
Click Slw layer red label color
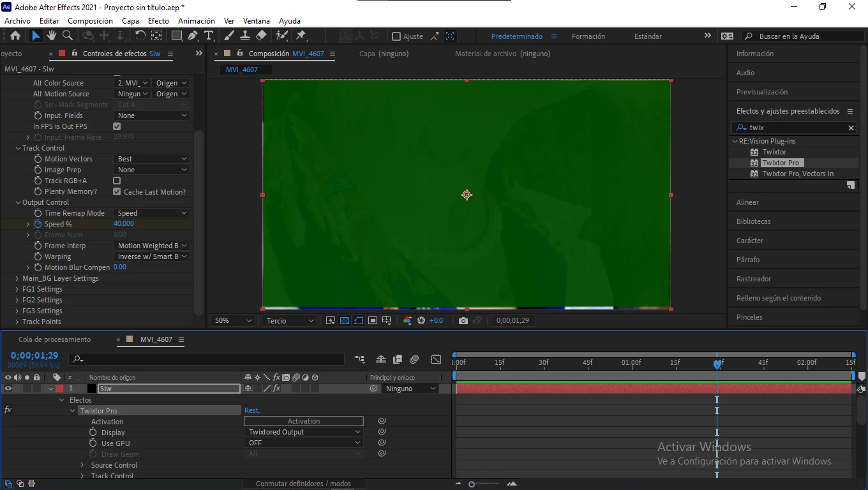(59, 389)
